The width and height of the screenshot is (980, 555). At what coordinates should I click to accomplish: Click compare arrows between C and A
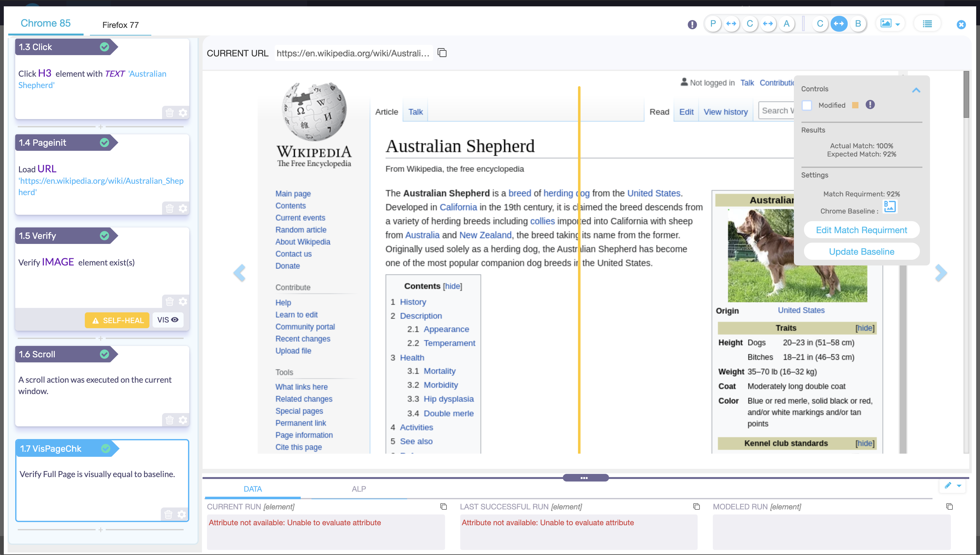pos(768,24)
